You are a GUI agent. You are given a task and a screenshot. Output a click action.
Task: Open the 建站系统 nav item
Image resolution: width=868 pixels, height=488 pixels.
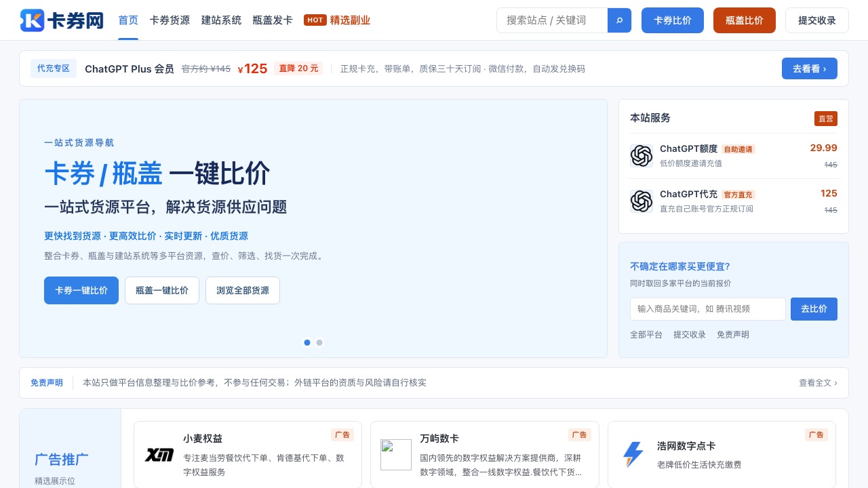pyautogui.click(x=221, y=20)
